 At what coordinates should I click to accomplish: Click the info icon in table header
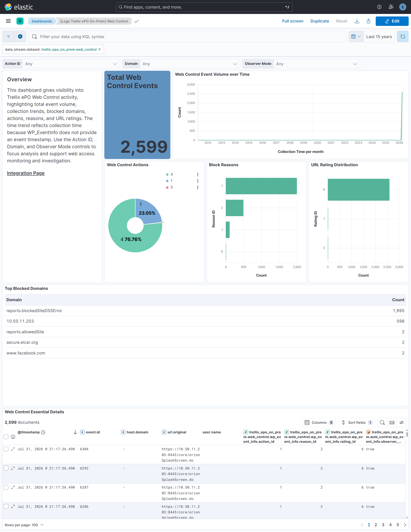(13, 437)
